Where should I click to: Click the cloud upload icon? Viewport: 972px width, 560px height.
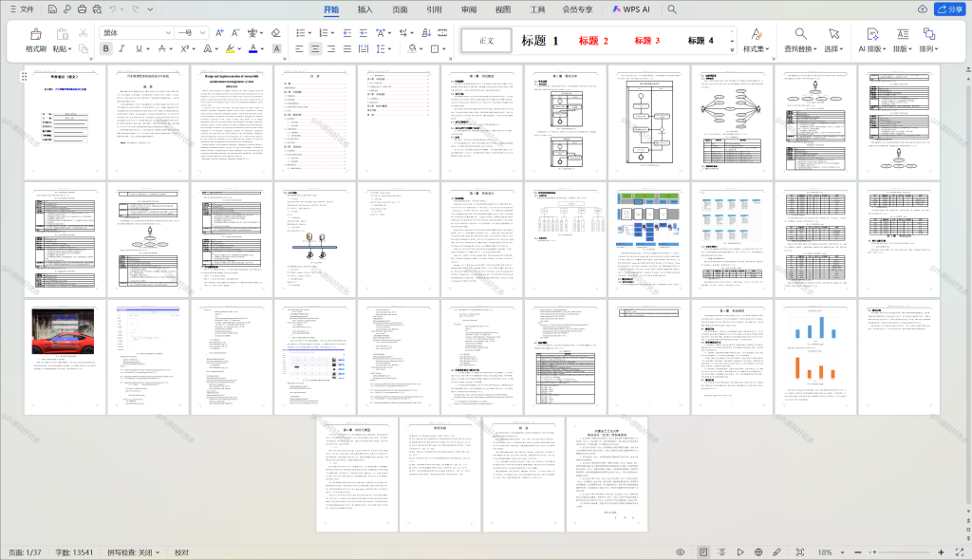[x=923, y=9]
